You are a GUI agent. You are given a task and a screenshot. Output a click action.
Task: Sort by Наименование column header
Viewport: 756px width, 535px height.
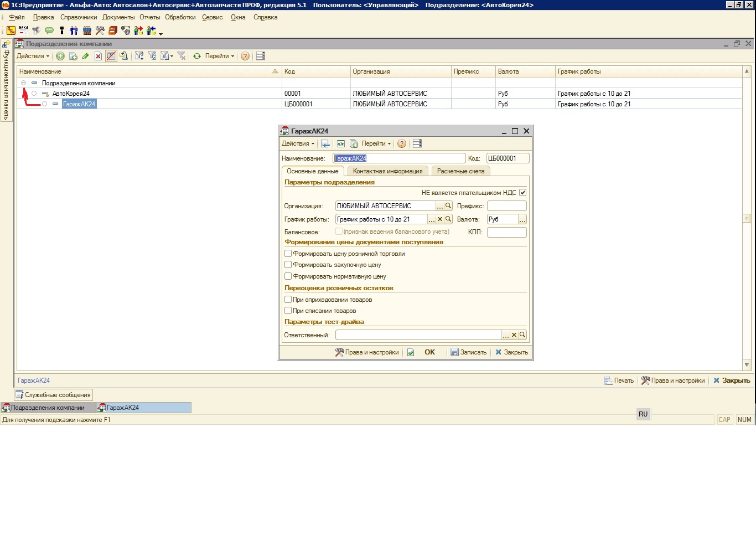(x=149, y=71)
